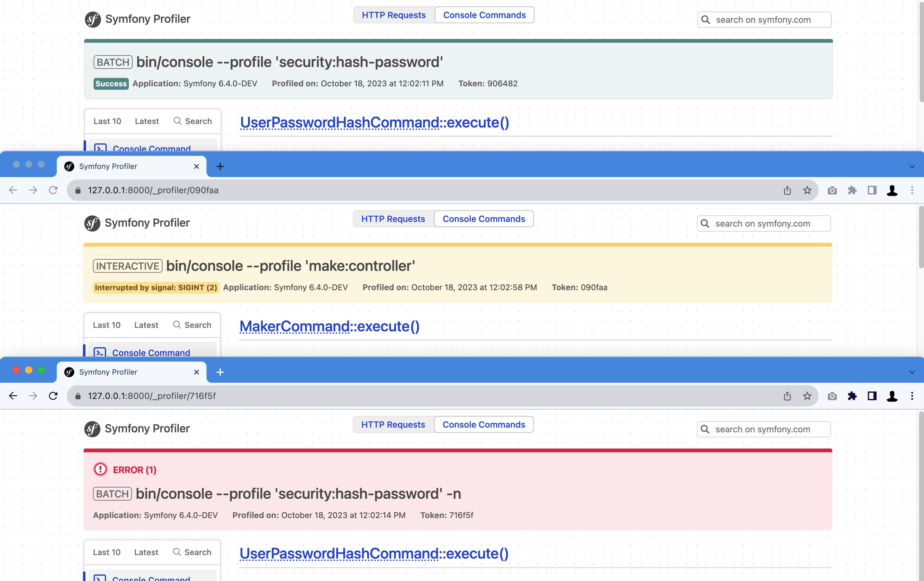Image resolution: width=924 pixels, height=581 pixels.
Task: Click camera screenshot icon in bottom browser toolbar
Action: tap(832, 396)
